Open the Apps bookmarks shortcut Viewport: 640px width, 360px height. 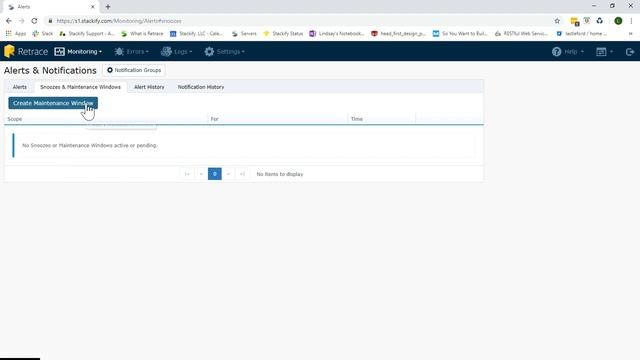click(16, 33)
